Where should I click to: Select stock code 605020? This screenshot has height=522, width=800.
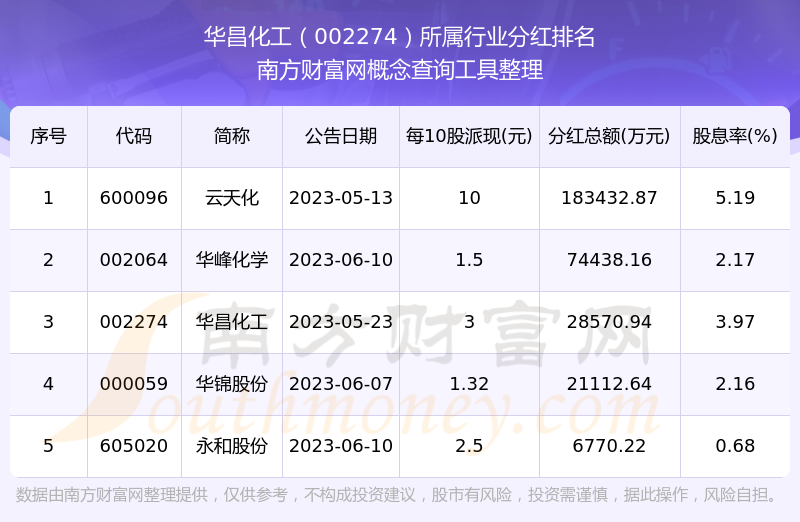[x=134, y=446]
